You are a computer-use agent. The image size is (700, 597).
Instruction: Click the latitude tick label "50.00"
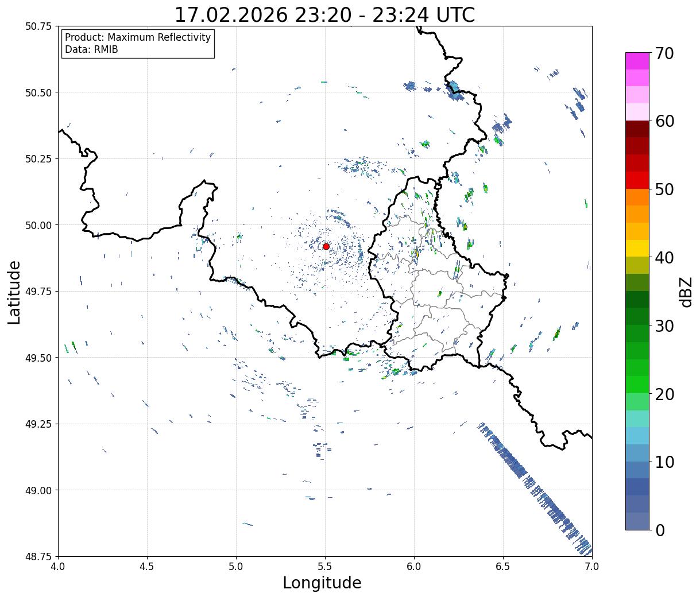point(38,225)
